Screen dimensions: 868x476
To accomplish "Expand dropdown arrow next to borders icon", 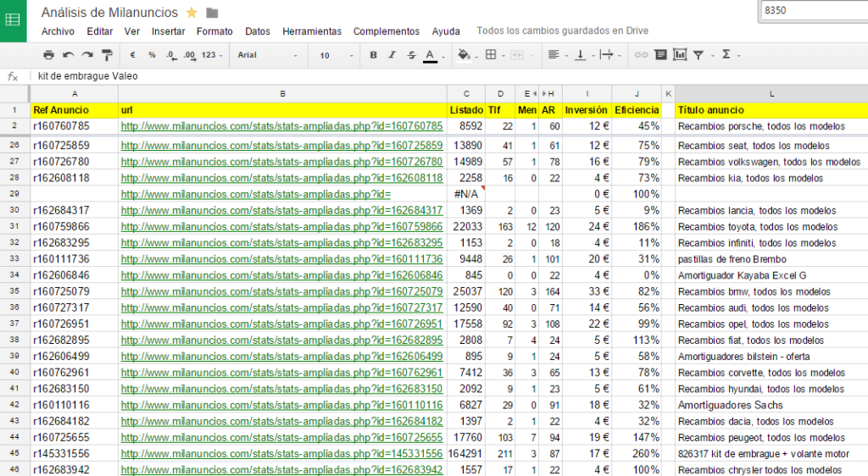I will point(504,56).
